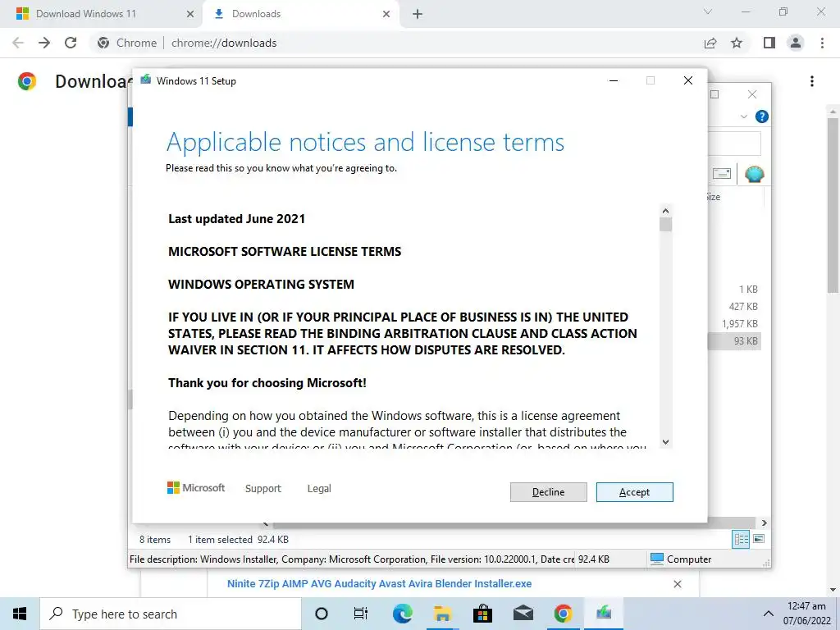
Task: Select the 1,957 KB file row
Action: click(x=734, y=323)
